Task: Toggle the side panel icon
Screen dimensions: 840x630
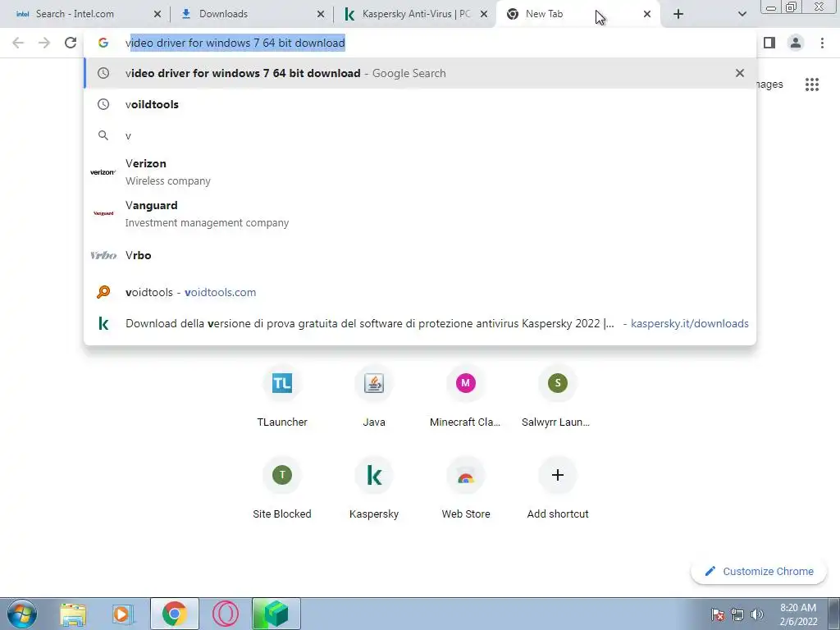Action: pyautogui.click(x=769, y=43)
